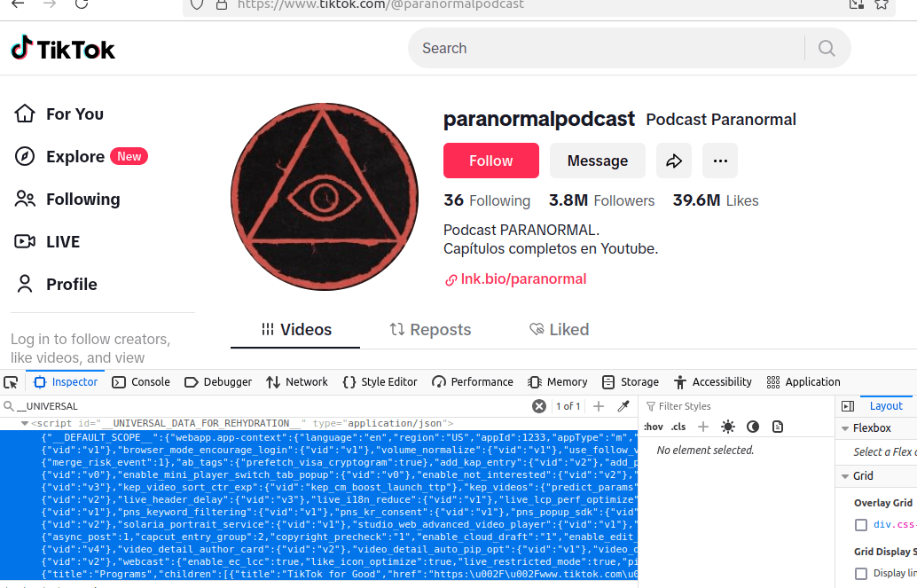
Task: Open the Memory tab in DevTools
Action: coord(557,382)
